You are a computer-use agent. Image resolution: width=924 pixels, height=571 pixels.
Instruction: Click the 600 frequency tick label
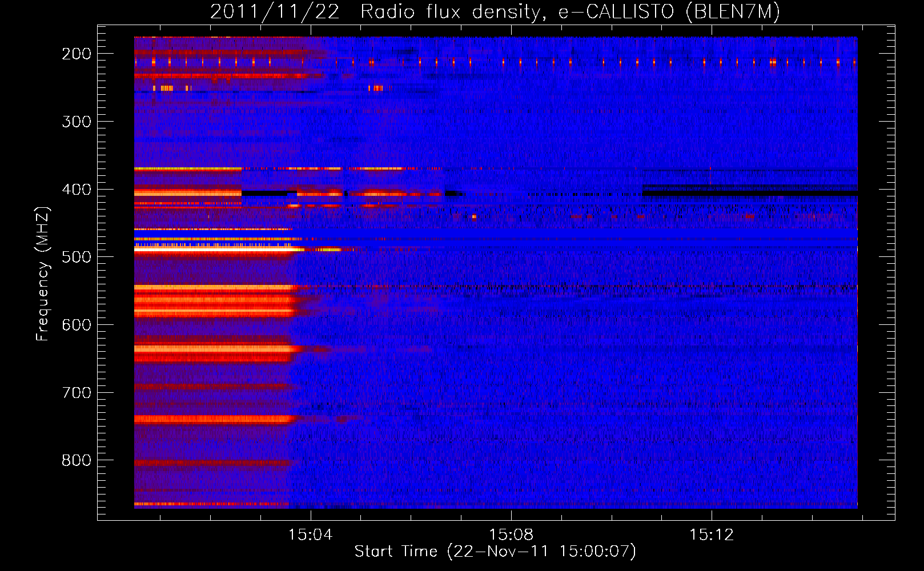77,325
